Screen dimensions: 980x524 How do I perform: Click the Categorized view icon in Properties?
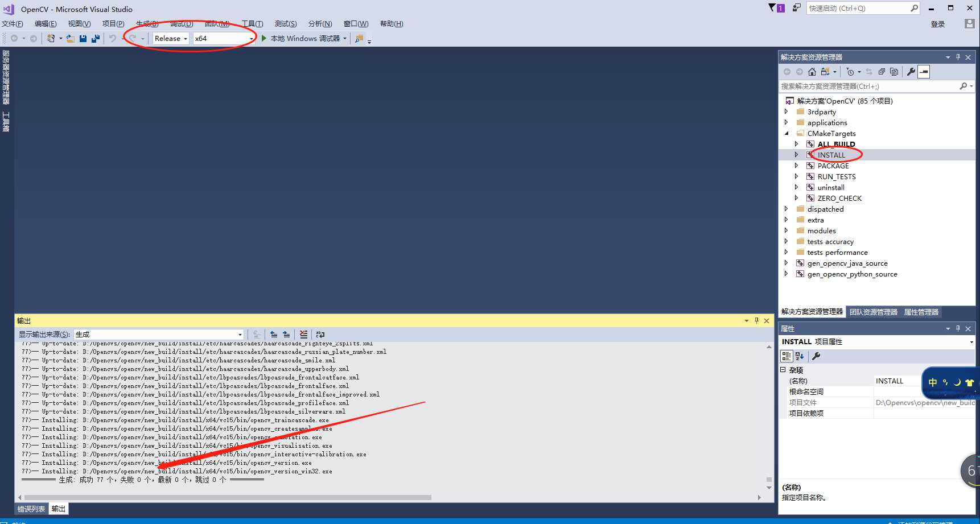coord(787,356)
